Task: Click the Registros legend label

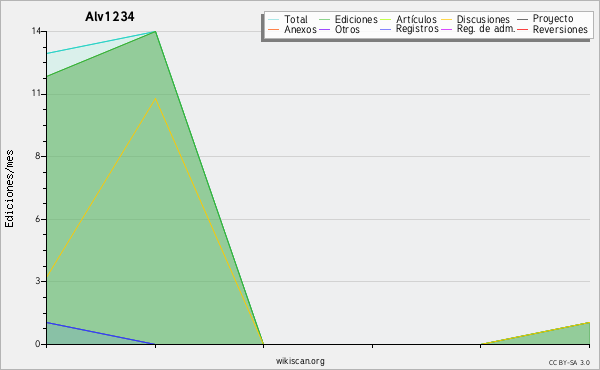Action: click(417, 29)
